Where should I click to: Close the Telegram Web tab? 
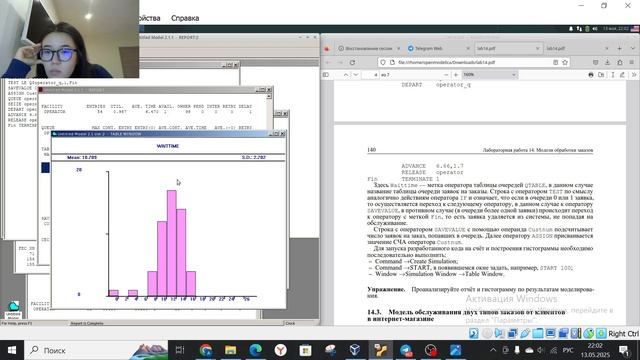point(468,48)
